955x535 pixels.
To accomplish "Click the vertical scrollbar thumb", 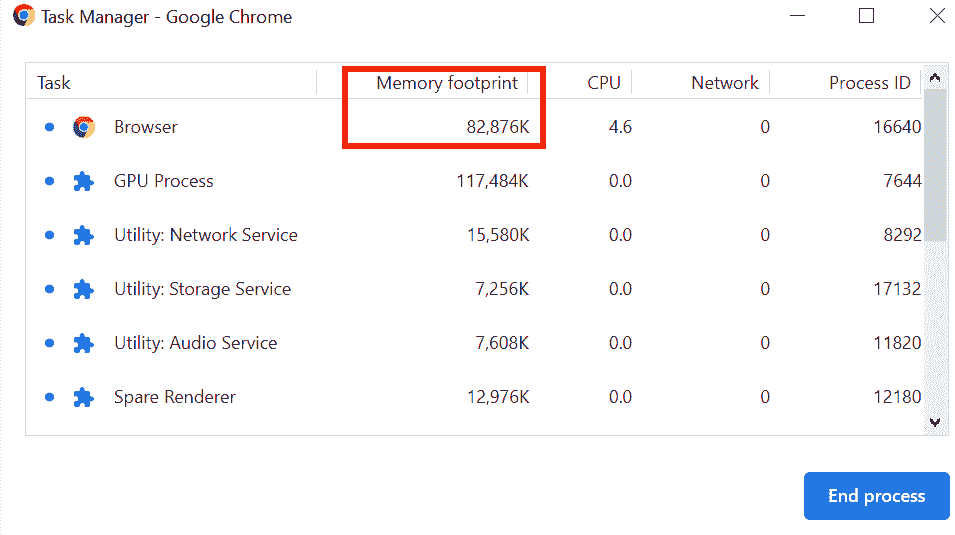I will [935, 165].
